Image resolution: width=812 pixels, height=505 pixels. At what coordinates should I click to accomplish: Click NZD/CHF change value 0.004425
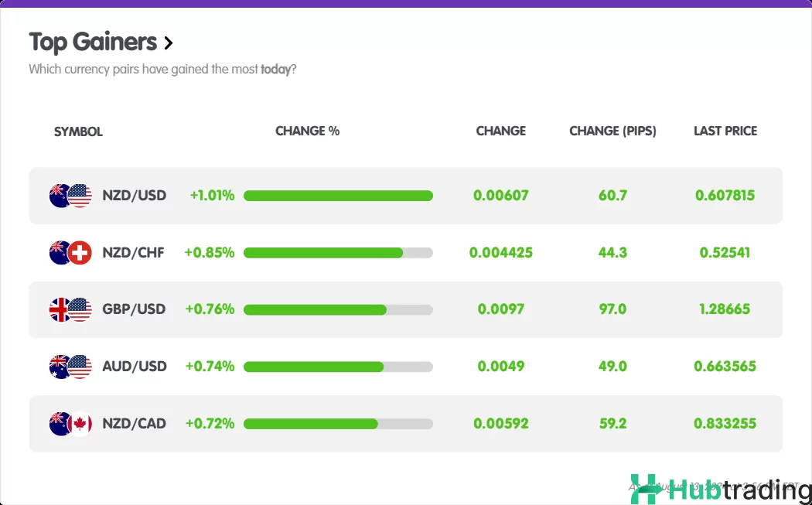(500, 253)
